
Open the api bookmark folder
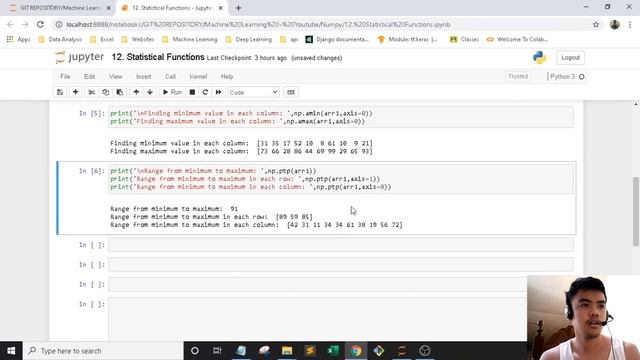coord(289,39)
